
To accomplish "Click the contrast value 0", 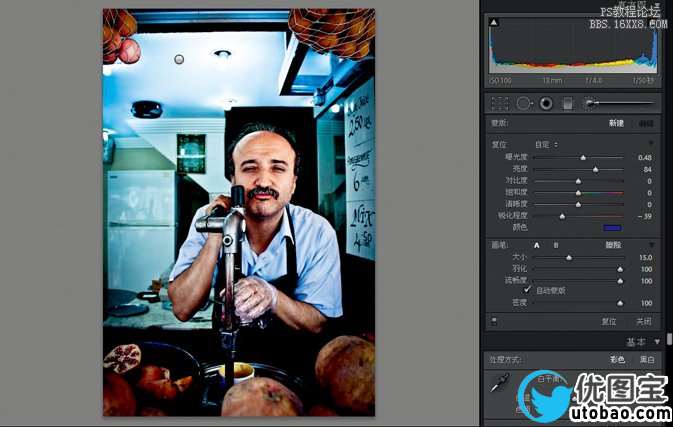I will 649,181.
